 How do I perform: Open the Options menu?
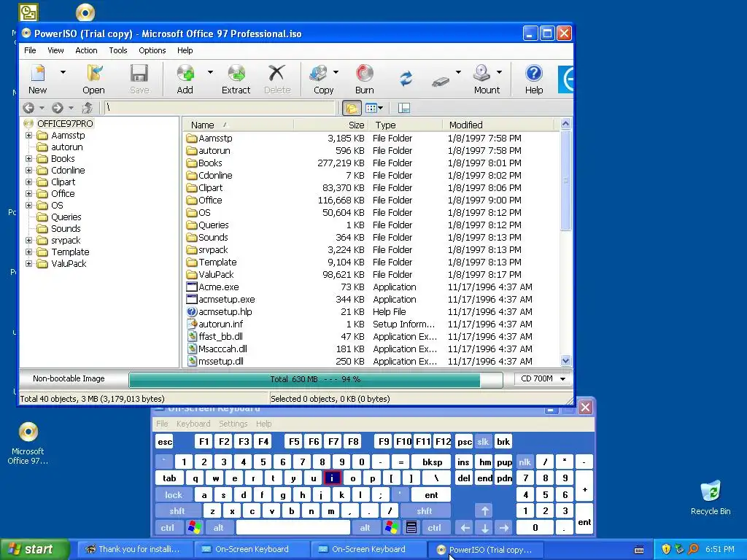(152, 50)
